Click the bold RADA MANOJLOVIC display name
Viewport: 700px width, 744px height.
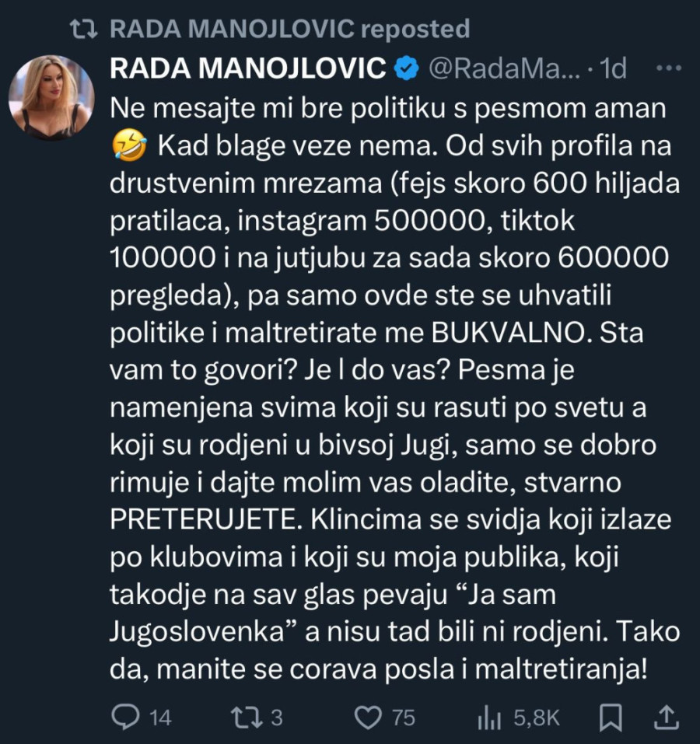pyautogui.click(x=248, y=69)
